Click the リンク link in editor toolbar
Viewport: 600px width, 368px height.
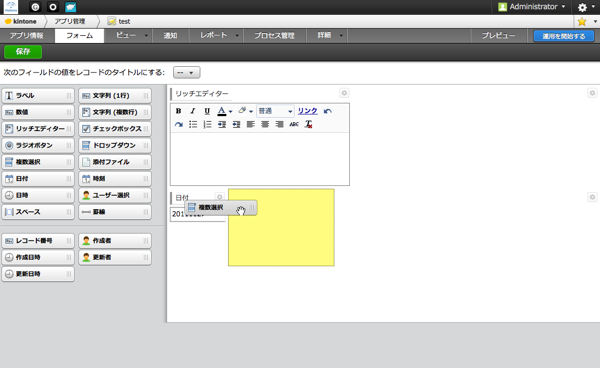click(308, 111)
